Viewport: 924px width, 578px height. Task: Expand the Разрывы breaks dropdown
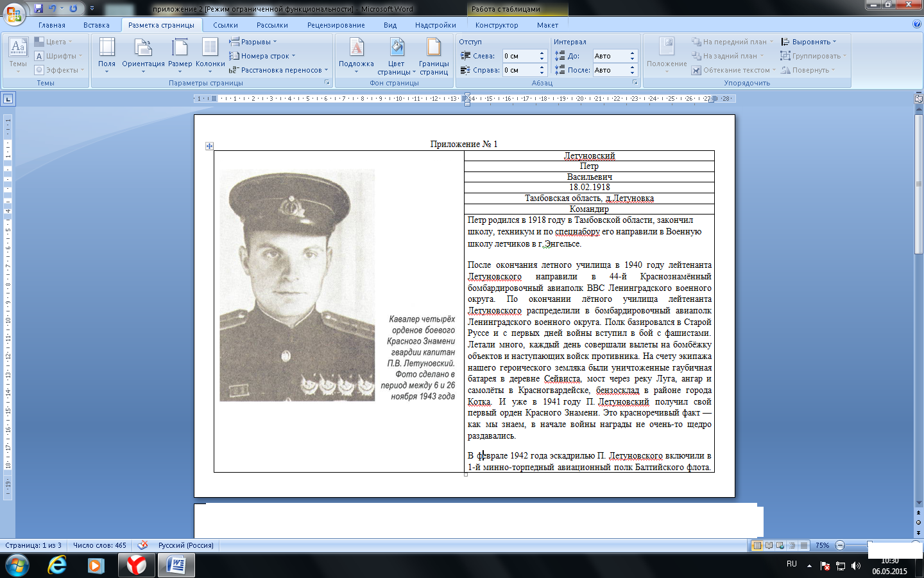[253, 42]
